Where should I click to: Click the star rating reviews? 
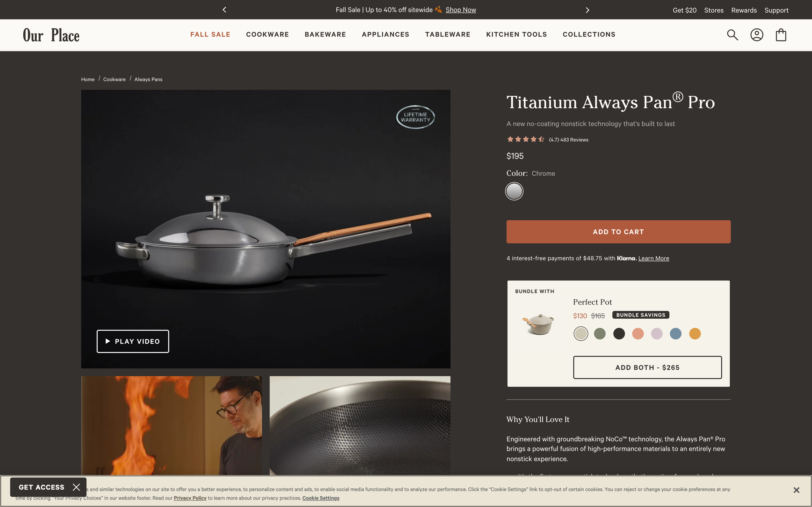(547, 140)
